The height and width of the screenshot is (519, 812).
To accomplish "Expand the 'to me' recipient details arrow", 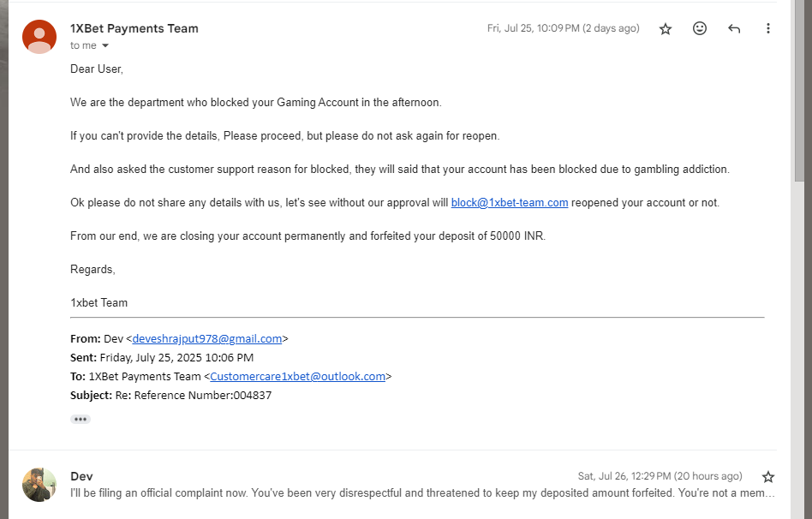I will coord(105,45).
